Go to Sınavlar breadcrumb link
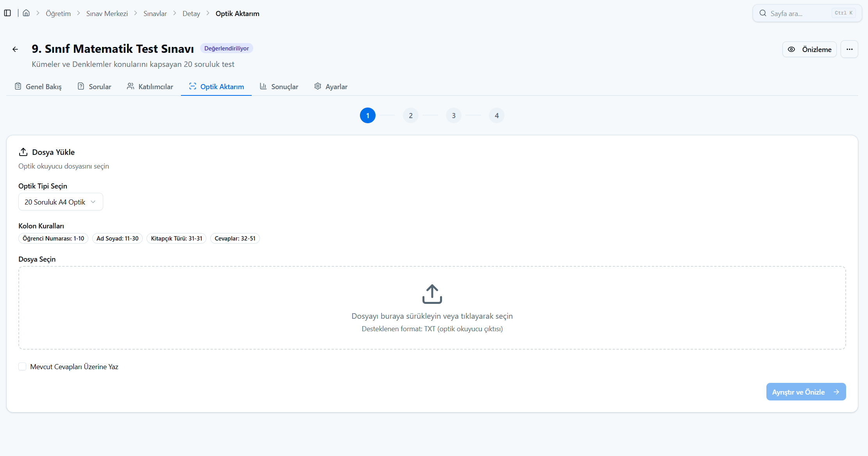Screen dimensions: 868x456 (x=155, y=14)
